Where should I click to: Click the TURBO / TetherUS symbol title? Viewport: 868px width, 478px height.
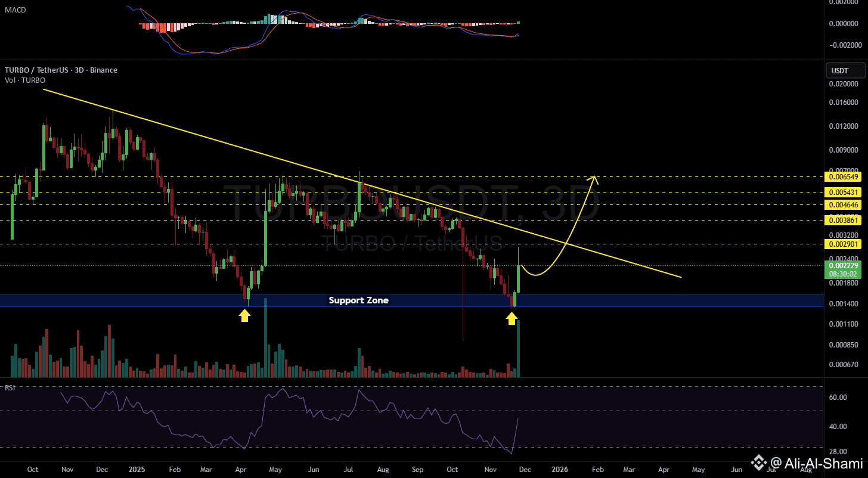click(60, 70)
